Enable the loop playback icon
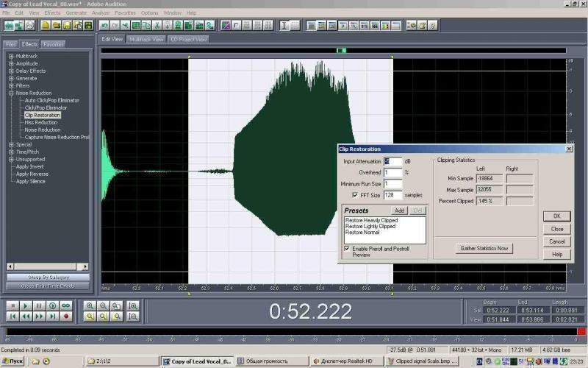This screenshot has height=368, width=588. [66, 305]
